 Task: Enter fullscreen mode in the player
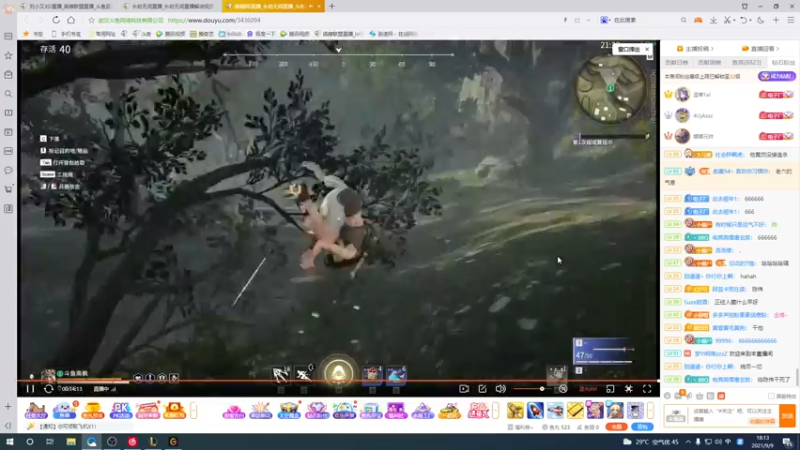647,389
